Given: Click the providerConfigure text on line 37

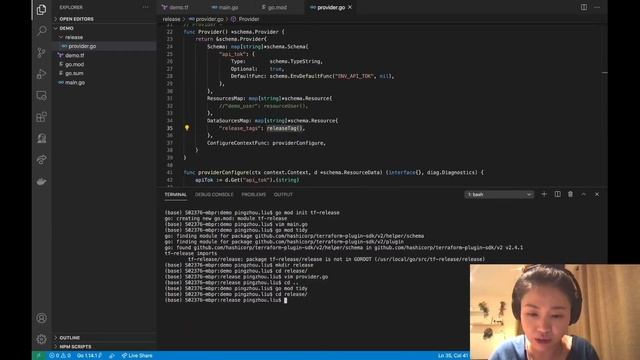Looking at the screenshot, I should [298, 143].
